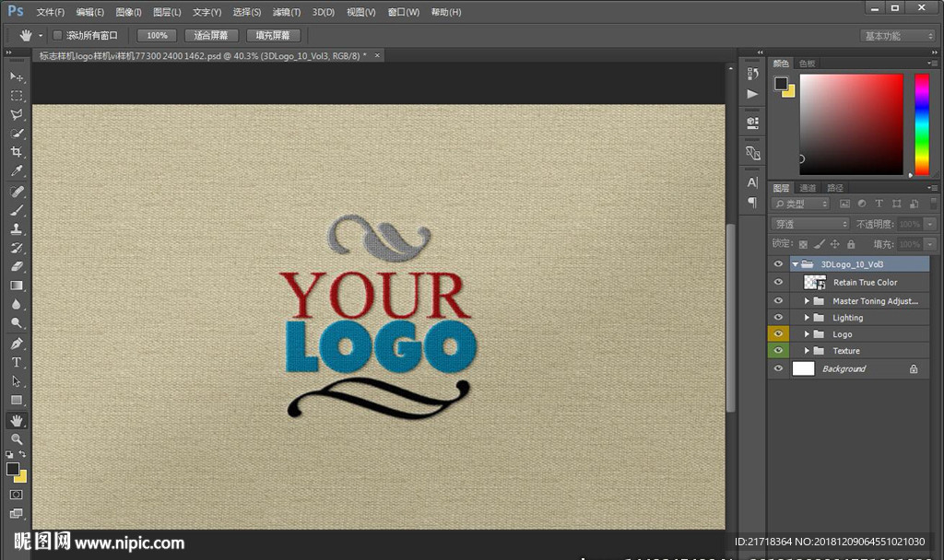Image resolution: width=944 pixels, height=560 pixels.
Task: Open the blend mode dropdown
Action: 810,224
